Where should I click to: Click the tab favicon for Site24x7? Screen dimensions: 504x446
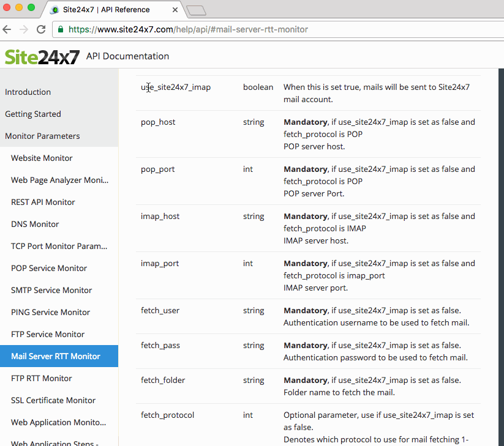(x=55, y=10)
